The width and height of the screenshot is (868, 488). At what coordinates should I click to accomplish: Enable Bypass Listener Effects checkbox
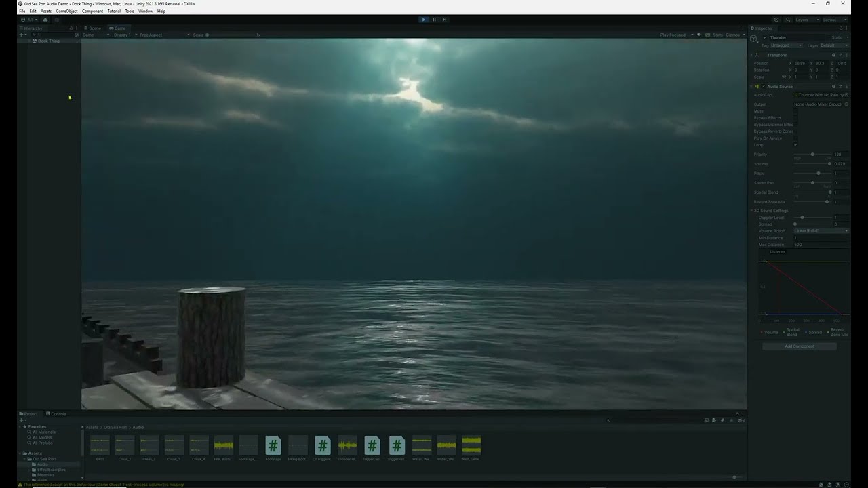pyautogui.click(x=795, y=125)
